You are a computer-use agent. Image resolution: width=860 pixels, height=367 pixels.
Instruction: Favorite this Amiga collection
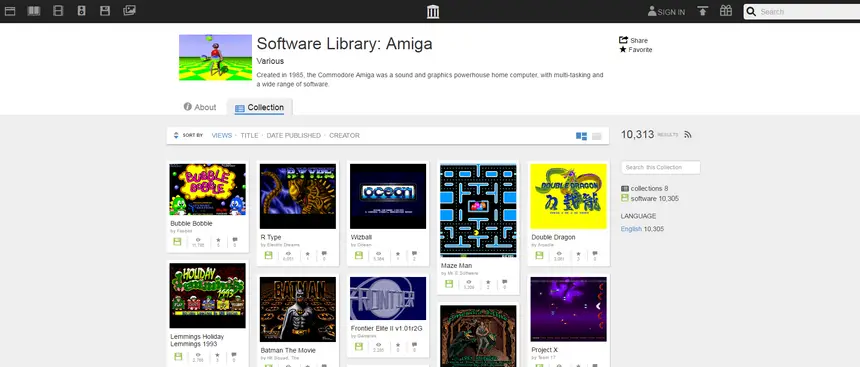(636, 49)
